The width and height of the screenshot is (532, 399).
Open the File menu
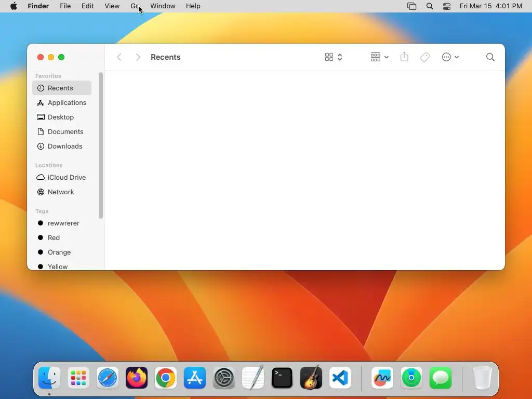65,6
